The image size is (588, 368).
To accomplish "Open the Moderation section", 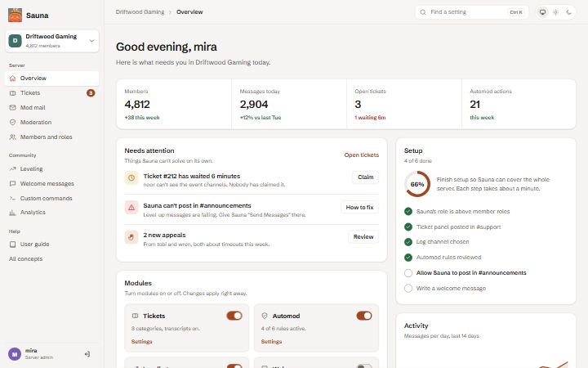I will (x=51, y=122).
